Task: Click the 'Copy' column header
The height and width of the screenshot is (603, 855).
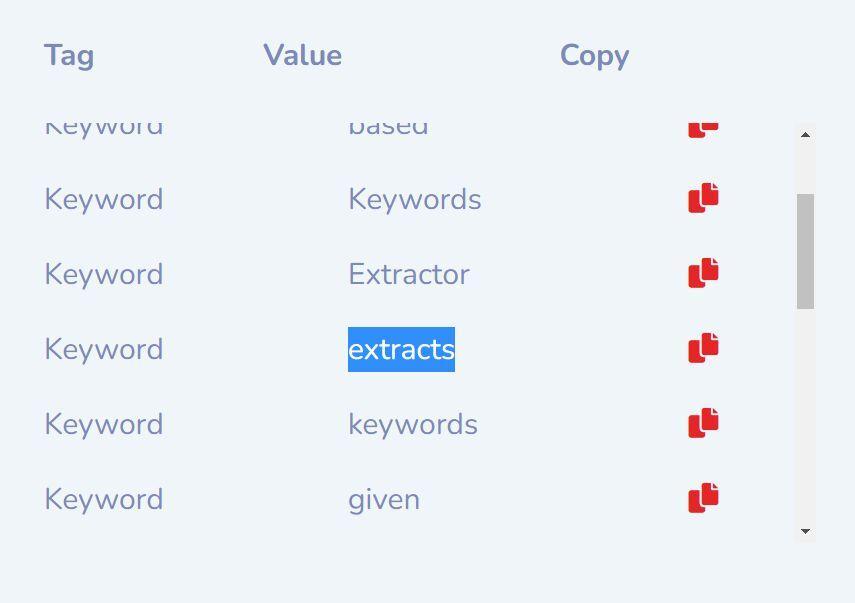Action: (x=594, y=55)
